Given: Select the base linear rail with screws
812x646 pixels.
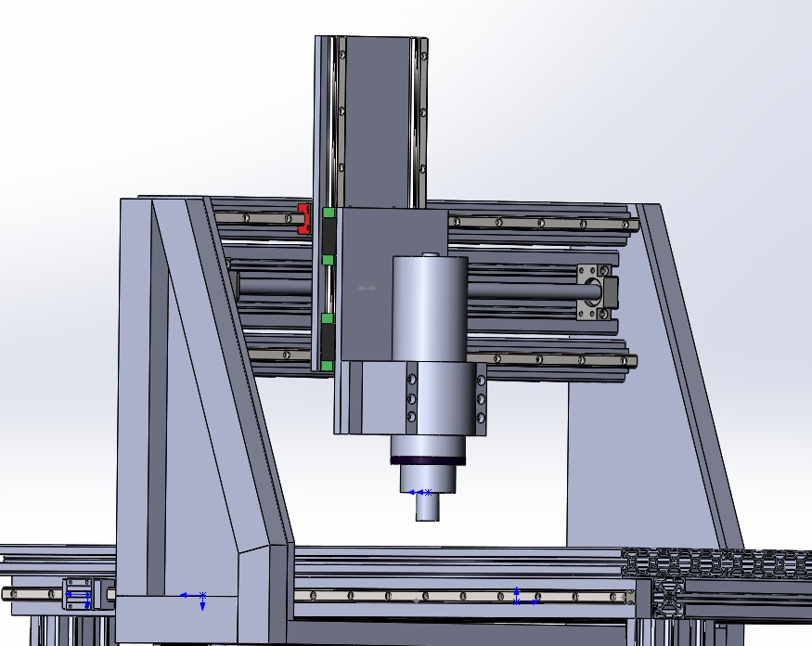Looking at the screenshot, I should point(465,597).
